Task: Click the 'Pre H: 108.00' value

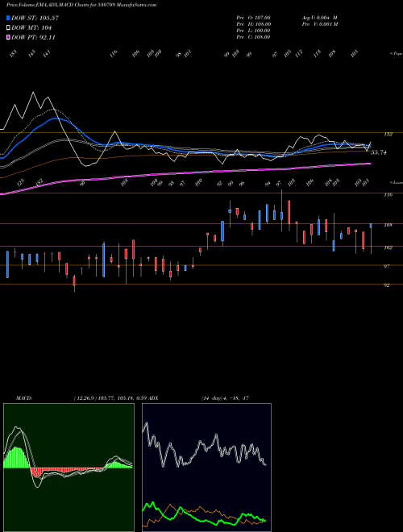Action: pyautogui.click(x=253, y=24)
